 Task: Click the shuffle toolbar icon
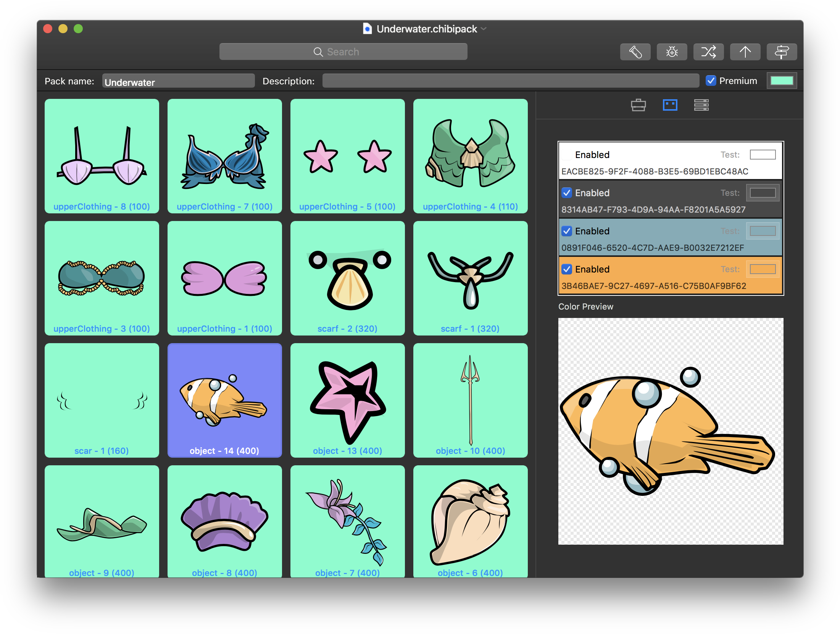coord(708,52)
